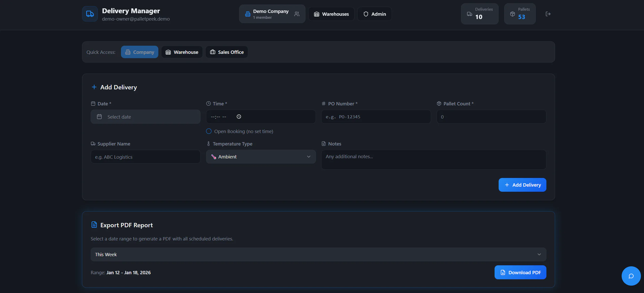Click the plus icon beside Add Delivery heading

[x=94, y=87]
